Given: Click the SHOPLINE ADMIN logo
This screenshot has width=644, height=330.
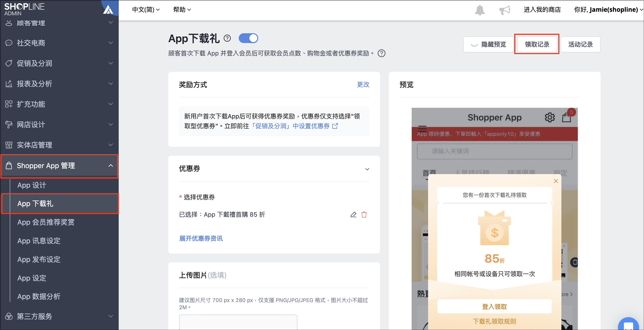Looking at the screenshot, I should coord(24,9).
